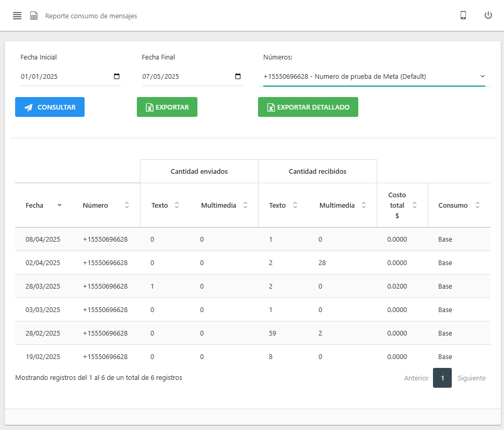The height and width of the screenshot is (430, 504).
Task: Open the Números dropdown
Action: [x=374, y=76]
